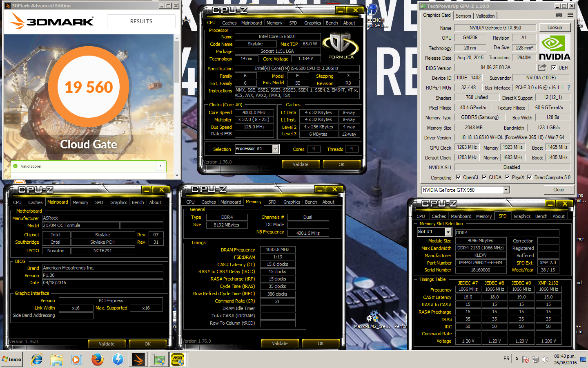Viewport: 588px width, 368px height.
Task: Switch to the Validation tab in GPU-Z
Action: click(x=486, y=16)
